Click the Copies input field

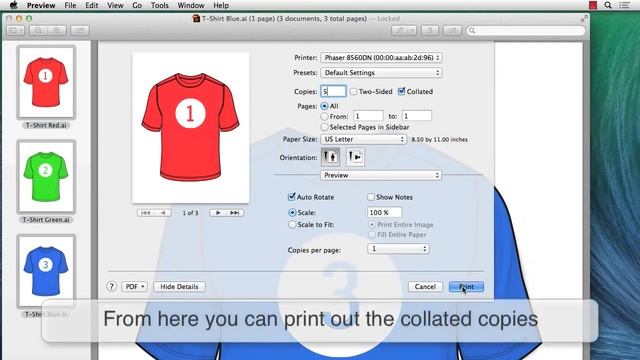point(333,91)
